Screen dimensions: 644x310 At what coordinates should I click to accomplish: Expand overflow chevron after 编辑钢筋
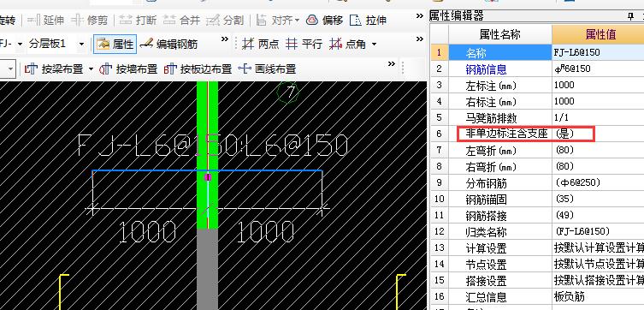[x=225, y=39]
